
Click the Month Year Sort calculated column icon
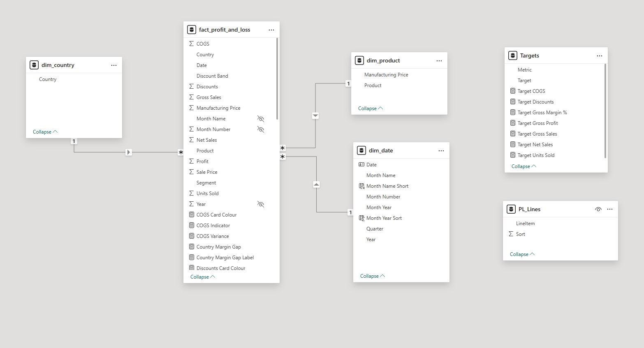click(361, 218)
